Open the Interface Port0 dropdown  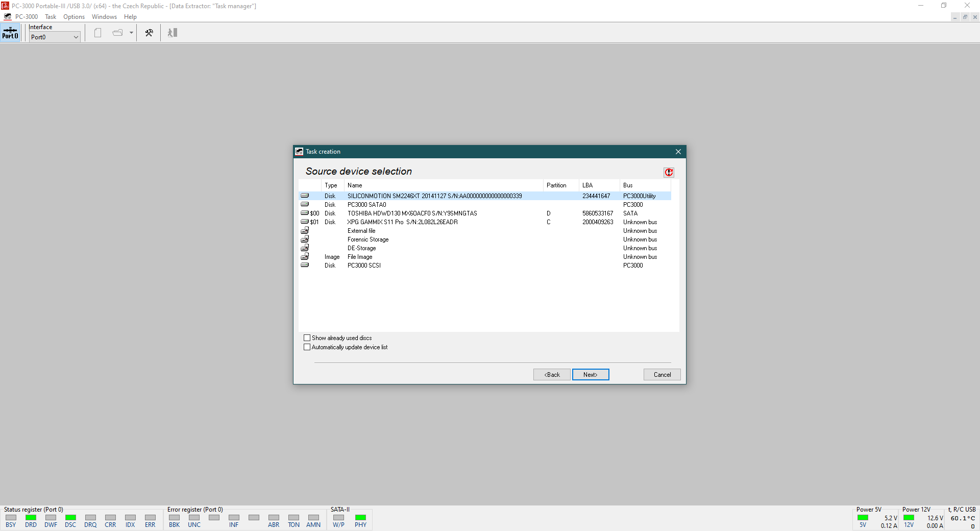(x=55, y=37)
